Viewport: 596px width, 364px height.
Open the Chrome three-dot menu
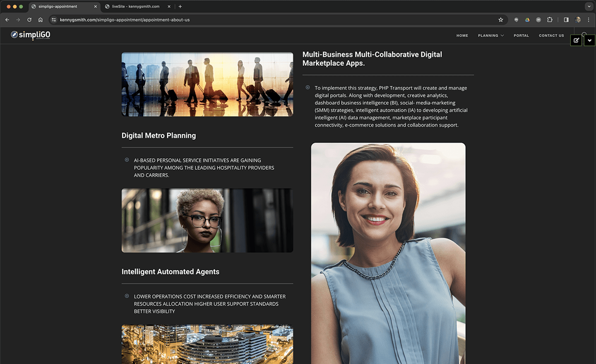coord(589,20)
